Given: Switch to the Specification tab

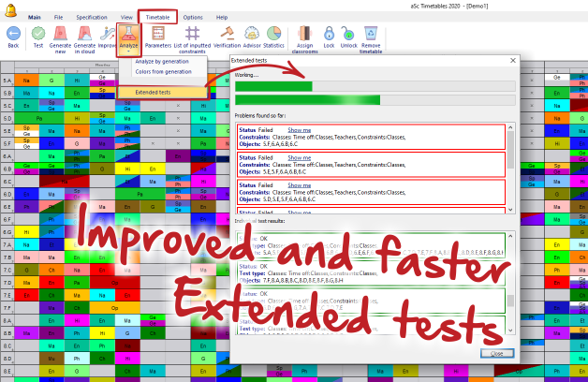Looking at the screenshot, I should point(92,17).
